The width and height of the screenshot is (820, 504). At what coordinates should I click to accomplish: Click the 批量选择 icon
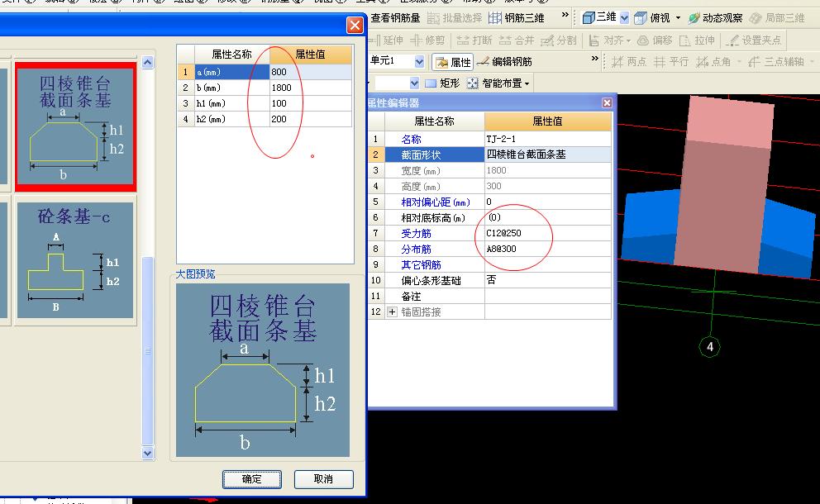pyautogui.click(x=433, y=18)
